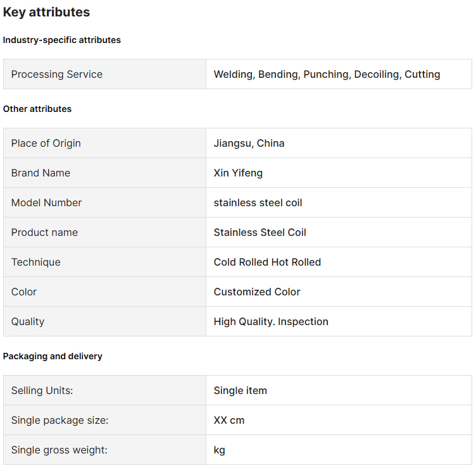Select the "Customized Color" value

click(x=257, y=292)
